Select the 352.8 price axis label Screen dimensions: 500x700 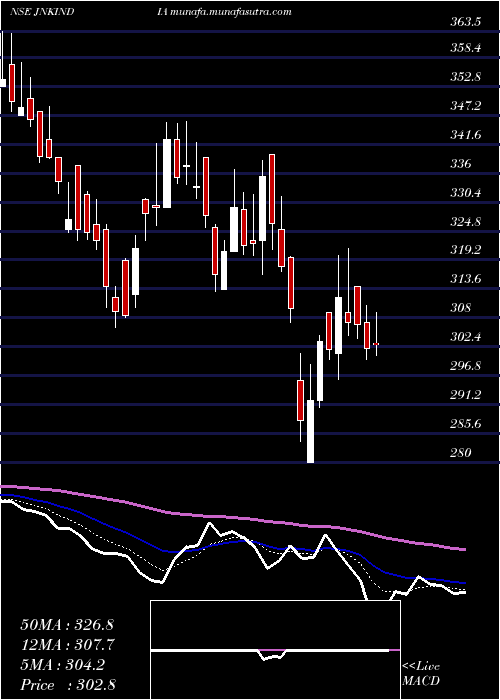tap(465, 76)
